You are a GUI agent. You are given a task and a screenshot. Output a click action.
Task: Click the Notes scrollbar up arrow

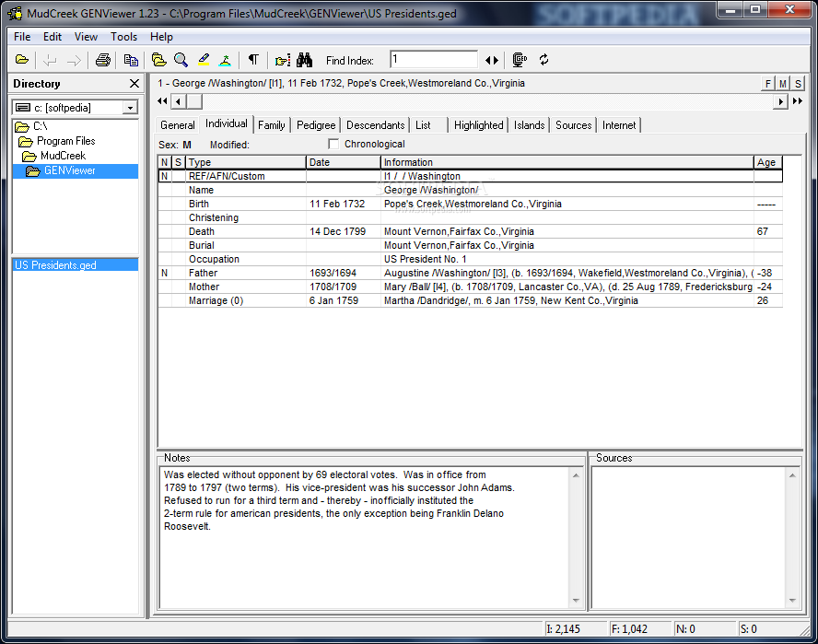coord(576,475)
